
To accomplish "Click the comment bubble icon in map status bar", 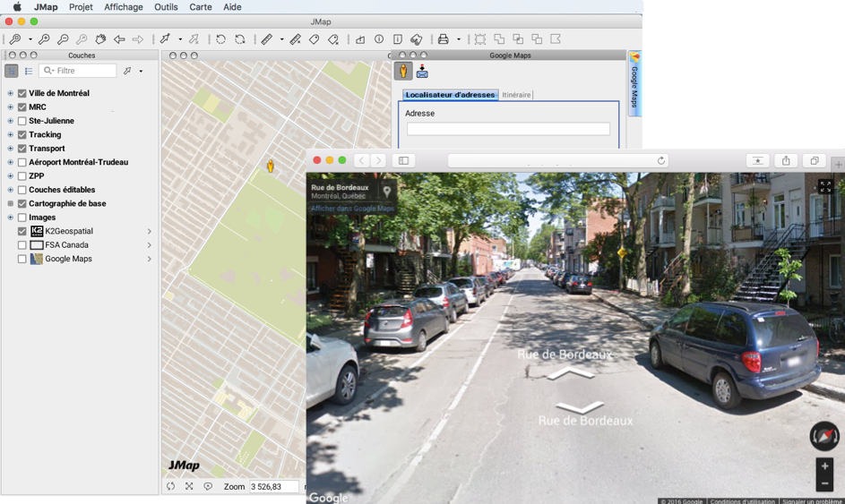I will (x=208, y=486).
